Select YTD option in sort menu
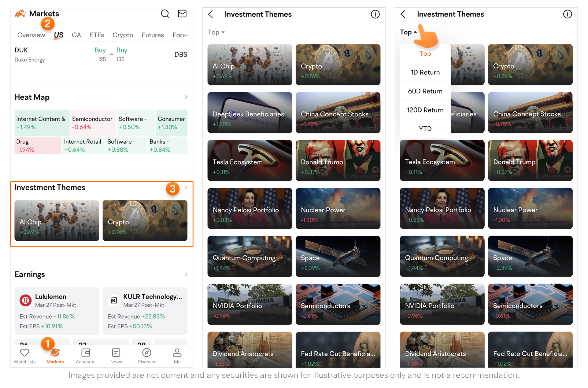Image resolution: width=588 pixels, height=388 pixels. [425, 129]
